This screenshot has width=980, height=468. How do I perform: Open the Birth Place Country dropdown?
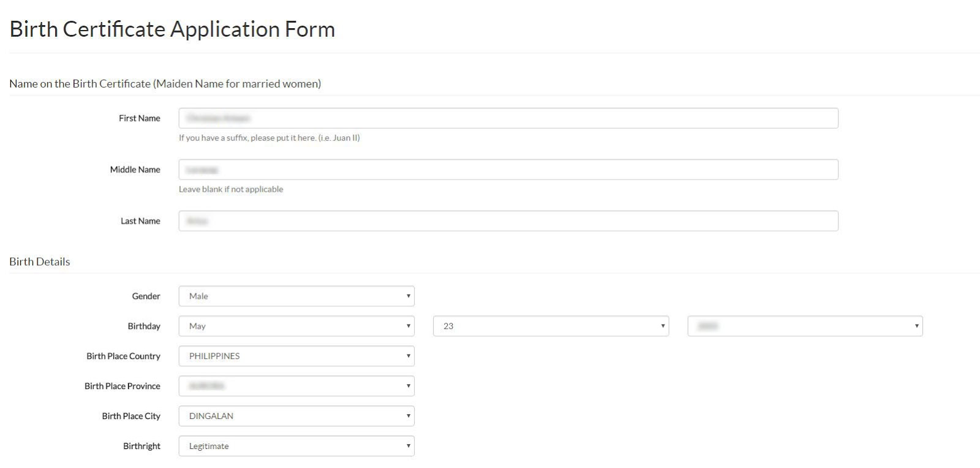click(296, 357)
